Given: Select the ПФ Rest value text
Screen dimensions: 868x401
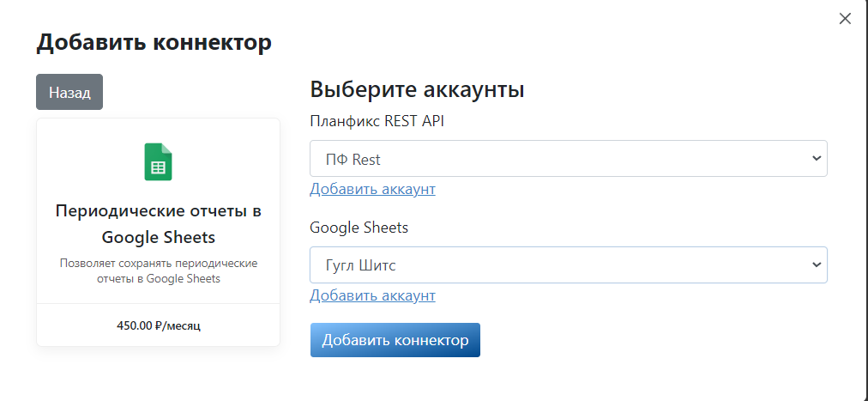Looking at the screenshot, I should click(x=352, y=160).
